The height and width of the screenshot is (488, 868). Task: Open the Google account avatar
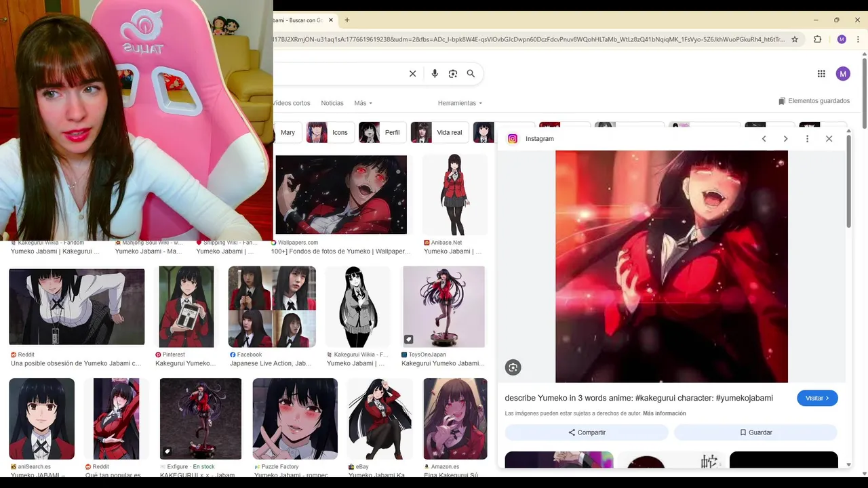[x=843, y=74]
